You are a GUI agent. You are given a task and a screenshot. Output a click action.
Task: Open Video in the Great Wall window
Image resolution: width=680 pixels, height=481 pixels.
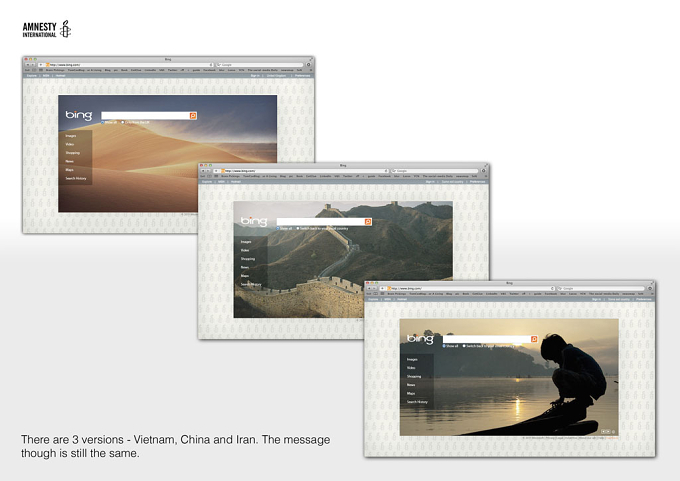(245, 250)
